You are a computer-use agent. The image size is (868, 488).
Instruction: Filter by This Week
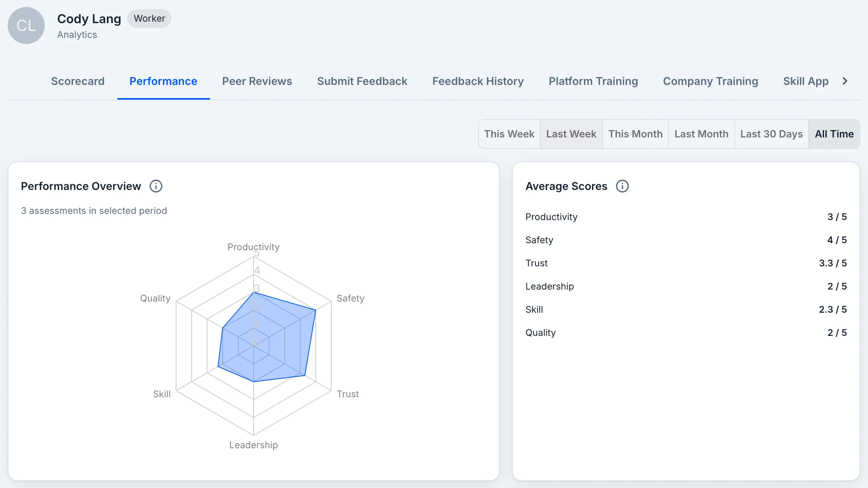[x=509, y=134]
